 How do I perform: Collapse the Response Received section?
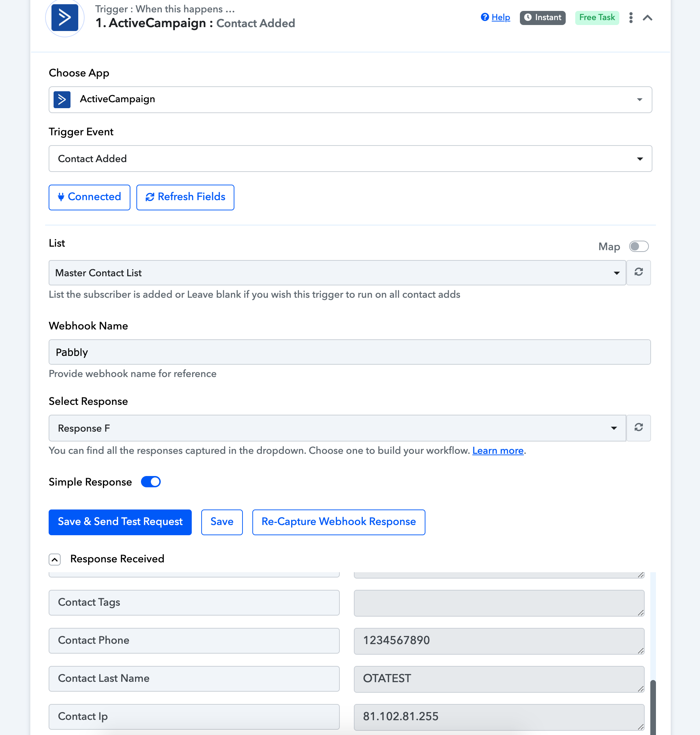(55, 559)
